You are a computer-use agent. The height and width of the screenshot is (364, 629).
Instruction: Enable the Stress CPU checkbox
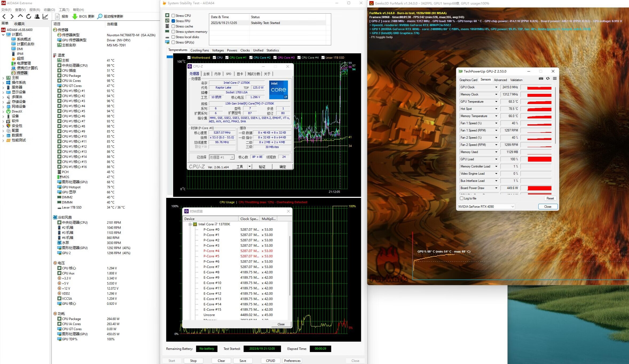(173, 16)
